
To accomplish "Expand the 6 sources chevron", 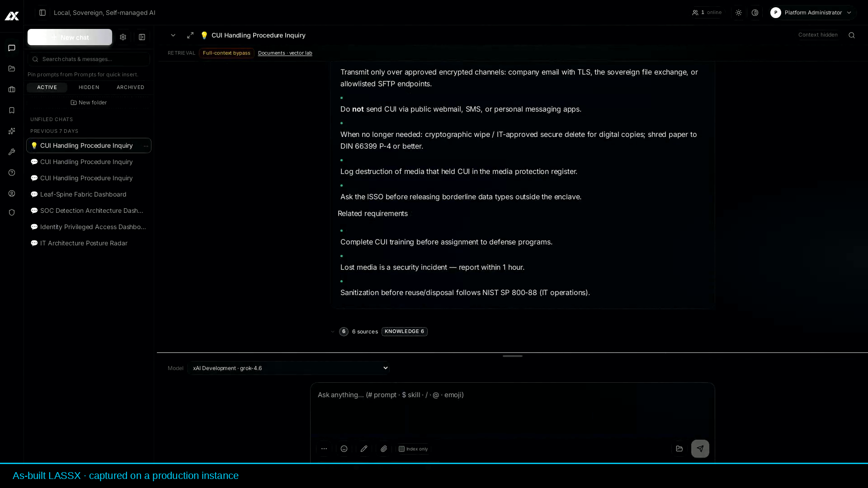I will (x=333, y=332).
